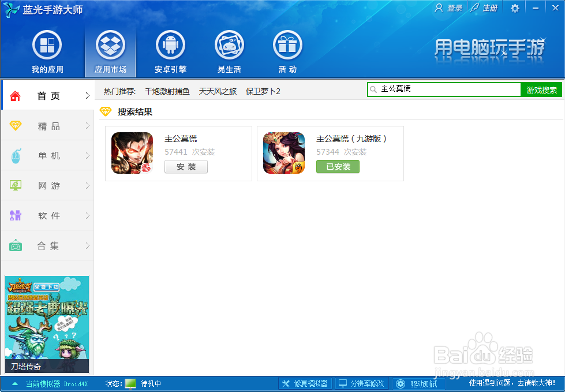Click the 主公莫慌（九游版）title text
The image size is (565, 392).
351,139
